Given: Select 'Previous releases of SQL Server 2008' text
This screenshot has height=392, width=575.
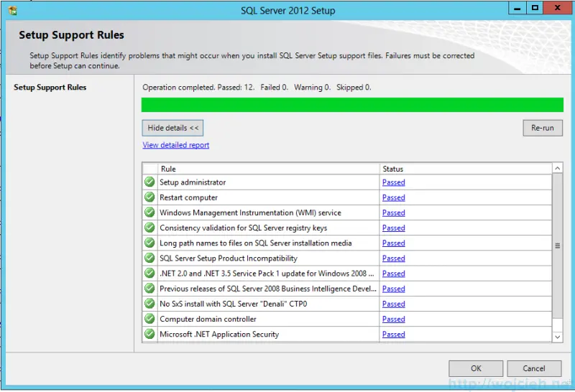Looking at the screenshot, I should (268, 289).
